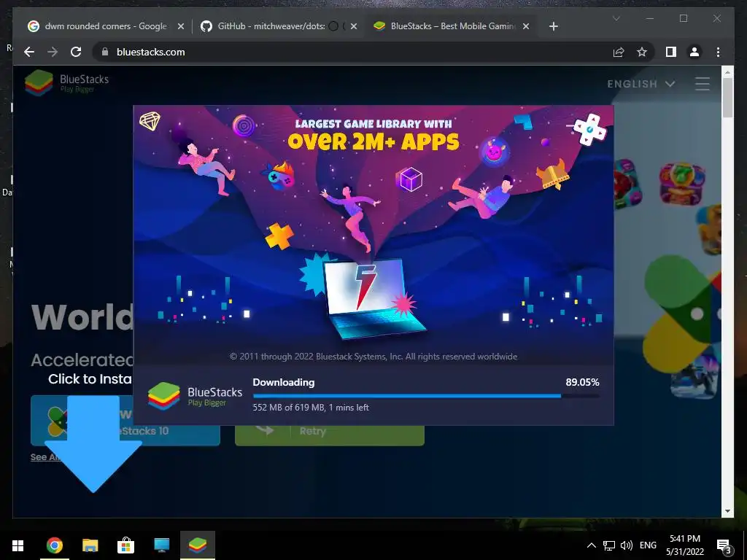Close the dwm rounded corners tab

point(181,26)
